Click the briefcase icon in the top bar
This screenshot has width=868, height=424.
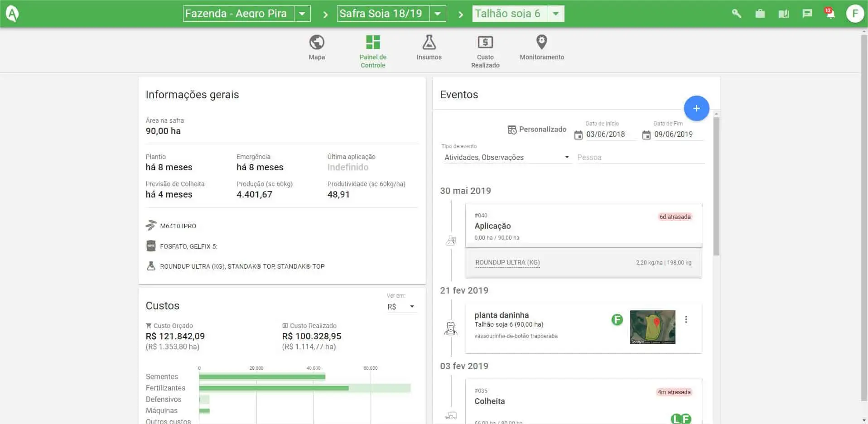[x=760, y=14]
